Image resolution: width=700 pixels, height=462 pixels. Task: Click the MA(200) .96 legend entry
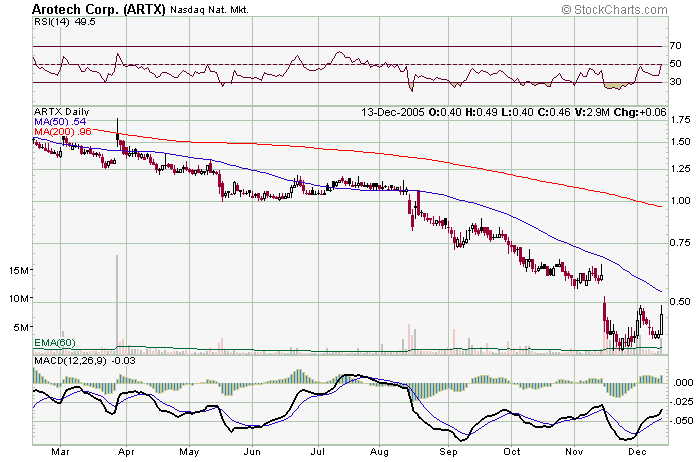coord(62,132)
